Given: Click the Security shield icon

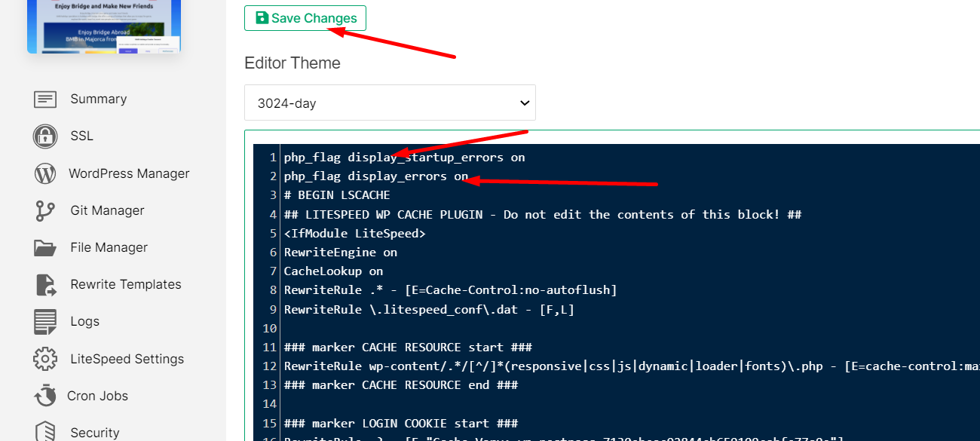Looking at the screenshot, I should pyautogui.click(x=45, y=431).
